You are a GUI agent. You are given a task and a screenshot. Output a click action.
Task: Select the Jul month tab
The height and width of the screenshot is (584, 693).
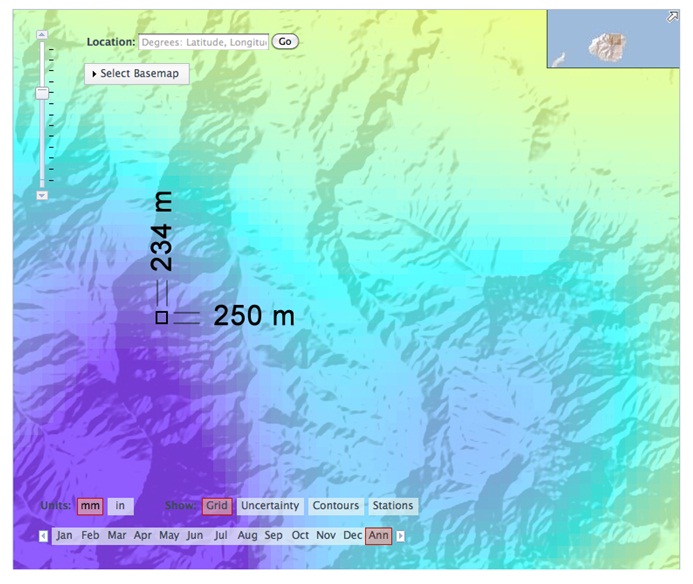pyautogui.click(x=220, y=536)
